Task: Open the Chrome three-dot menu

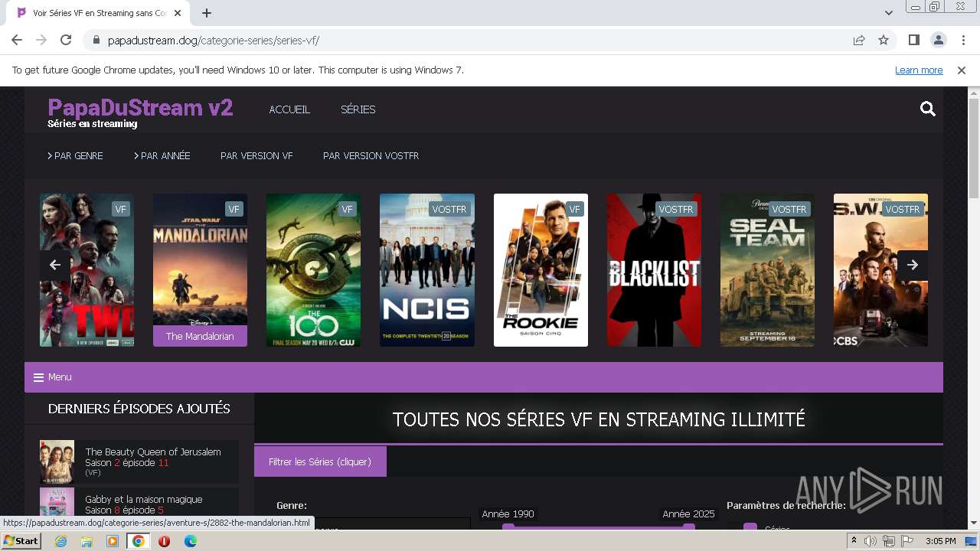Action: pos(962,40)
